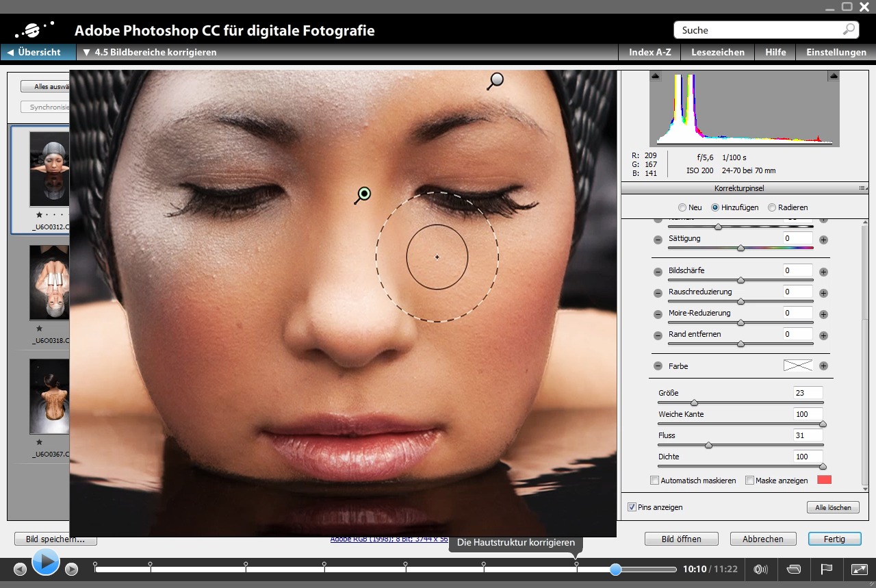
Task: Click minus icon beside Farbe
Action: [658, 366]
